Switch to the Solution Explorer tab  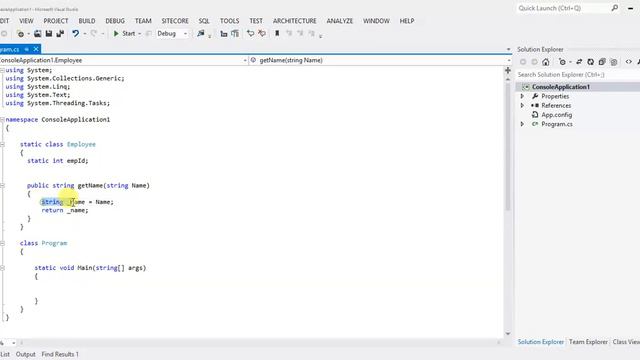[x=540, y=342]
